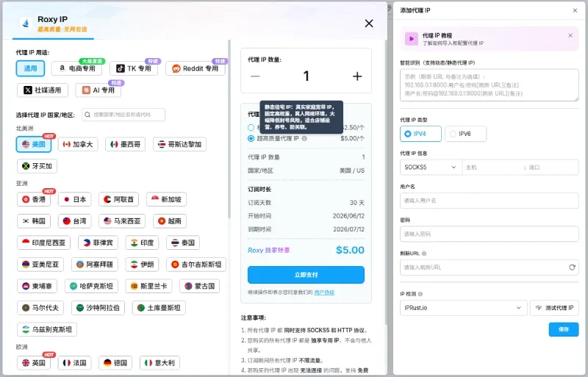Click the 主机 host field

(492, 168)
